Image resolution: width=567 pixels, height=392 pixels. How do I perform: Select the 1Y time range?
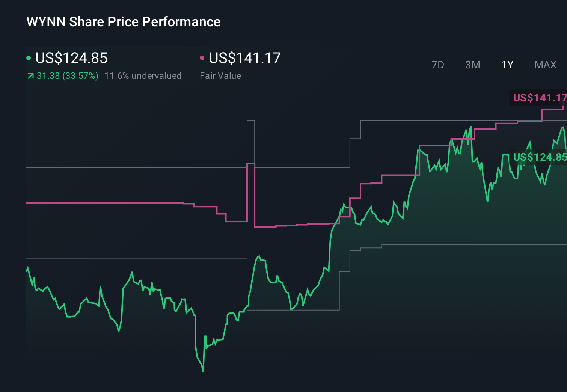click(x=507, y=65)
